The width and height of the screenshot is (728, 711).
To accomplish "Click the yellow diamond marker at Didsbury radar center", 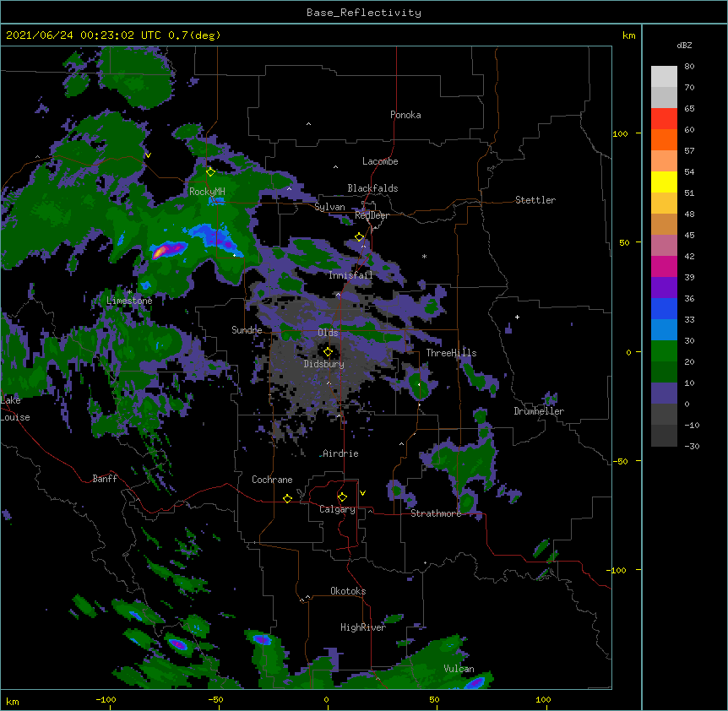I will [328, 352].
